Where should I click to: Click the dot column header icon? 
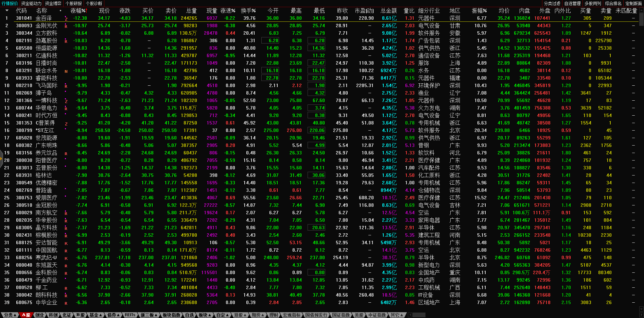(x=60, y=11)
